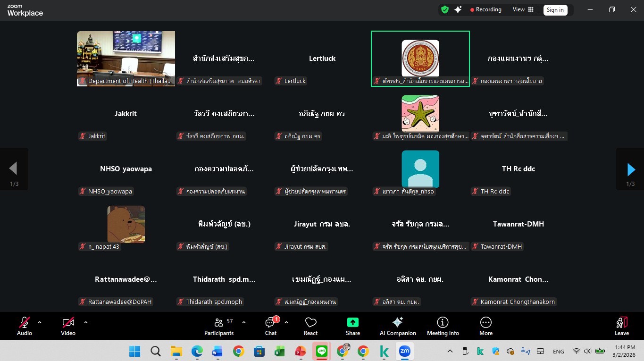Turn on the camera with the Video button

coord(68,326)
